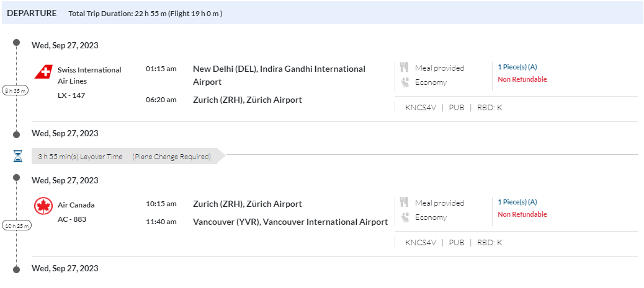Click the layover time banner
Screen dimensions: 644x288
point(124,157)
